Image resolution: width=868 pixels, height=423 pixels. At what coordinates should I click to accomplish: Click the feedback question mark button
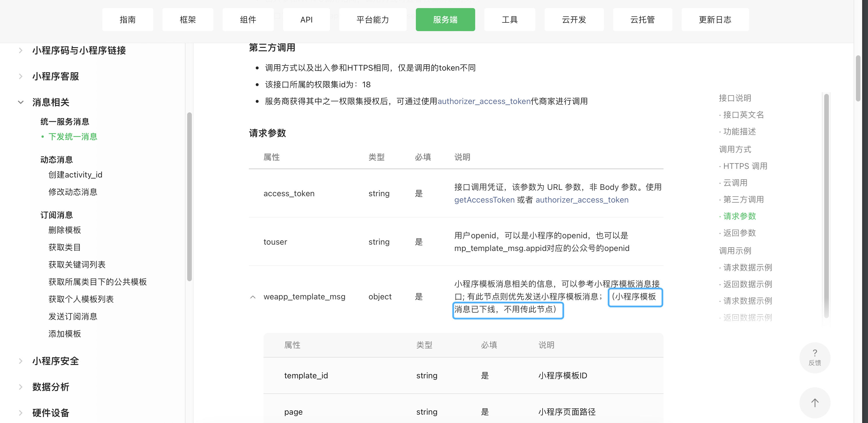(814, 357)
